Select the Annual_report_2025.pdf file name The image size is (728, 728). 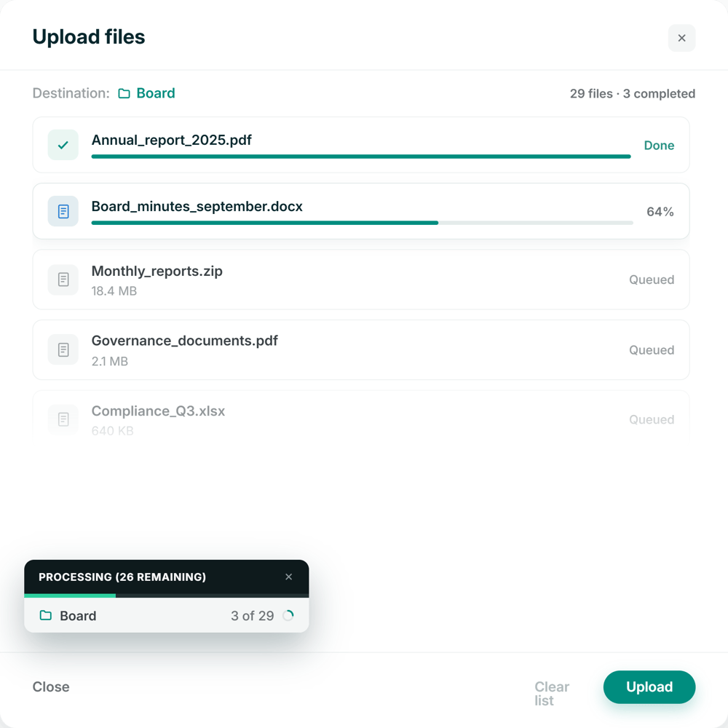[x=171, y=140]
